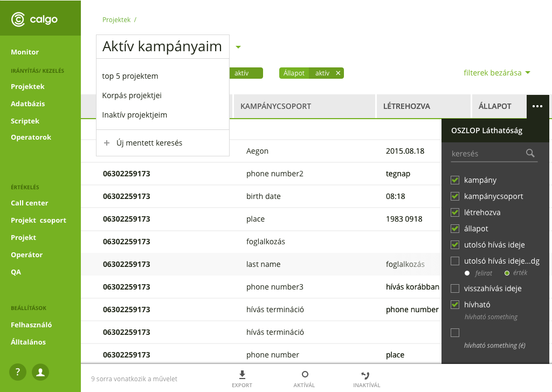Uncheck the kampány column checkbox

click(455, 180)
